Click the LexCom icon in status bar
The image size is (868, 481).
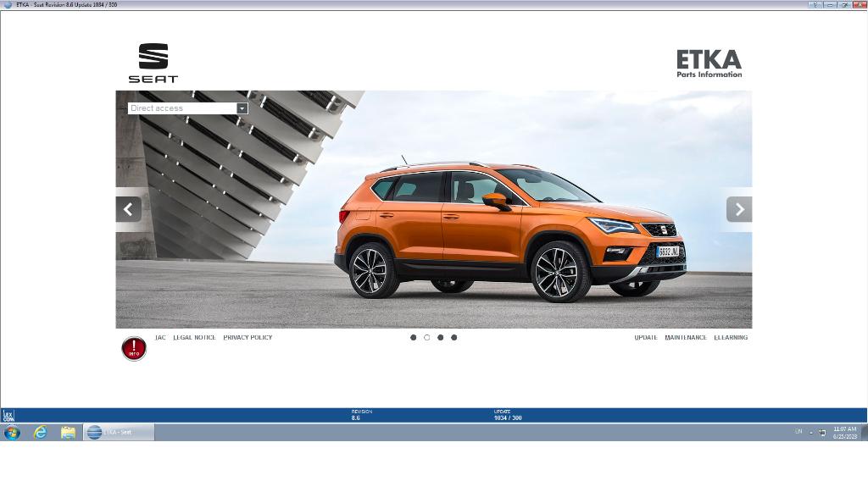(8, 416)
